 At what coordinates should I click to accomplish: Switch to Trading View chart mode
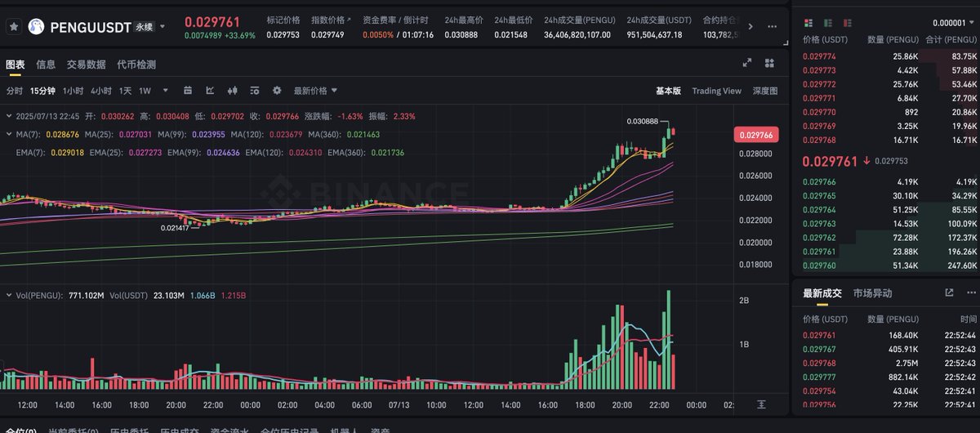716,91
